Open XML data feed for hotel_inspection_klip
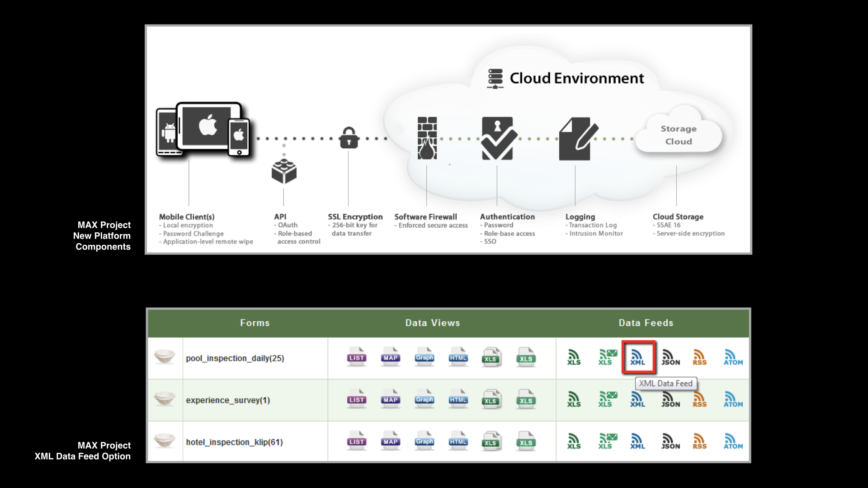Screen dimensions: 868x488 pyautogui.click(x=638, y=441)
